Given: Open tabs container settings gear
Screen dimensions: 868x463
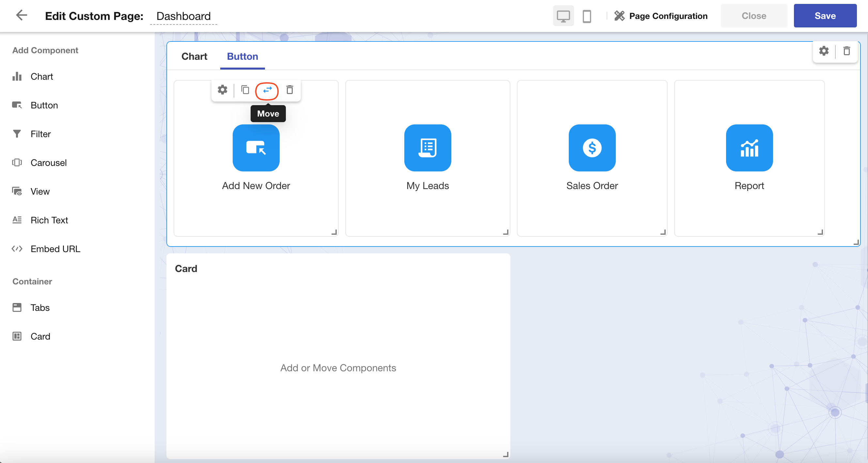Looking at the screenshot, I should [824, 51].
